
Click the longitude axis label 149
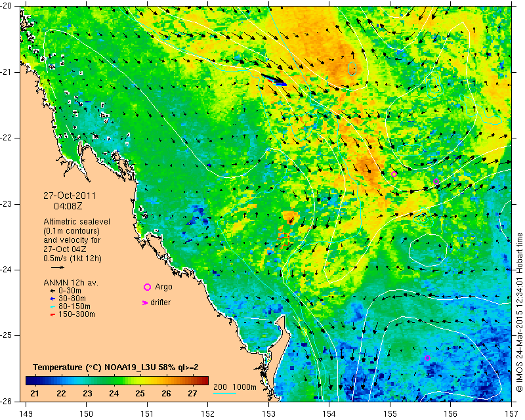click(x=26, y=414)
